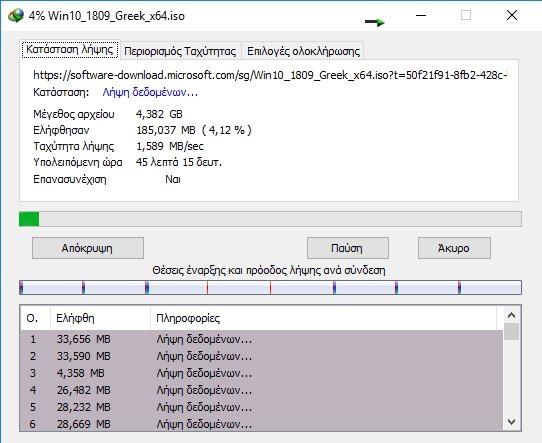
Task: Select connection row 3 with 4,358 MB
Action: pyautogui.click(x=262, y=373)
